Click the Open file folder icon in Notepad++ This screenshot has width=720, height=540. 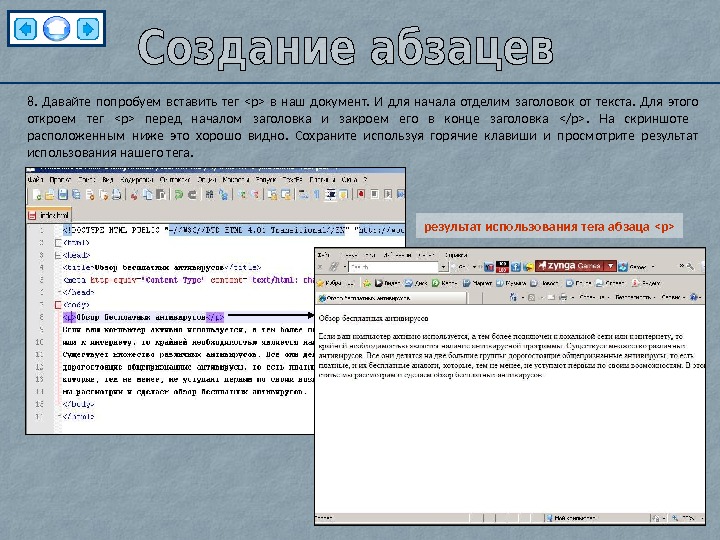(50, 195)
